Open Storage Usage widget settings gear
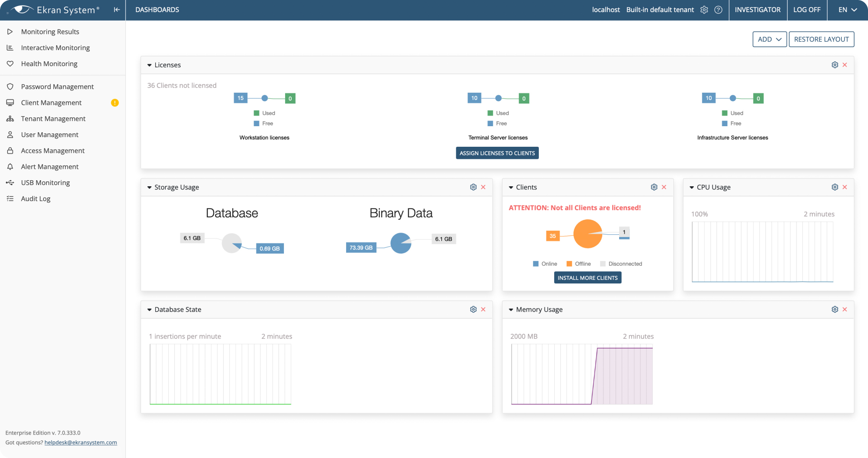 (474, 187)
